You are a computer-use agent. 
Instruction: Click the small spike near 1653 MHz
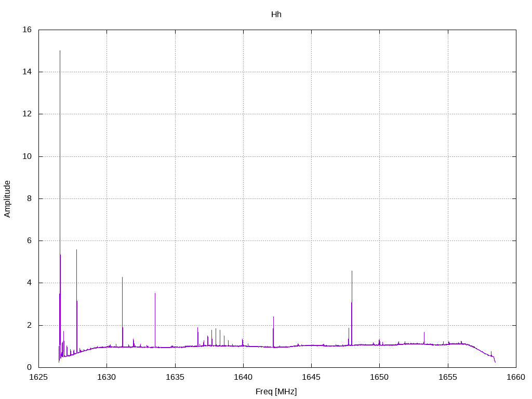click(x=424, y=333)
